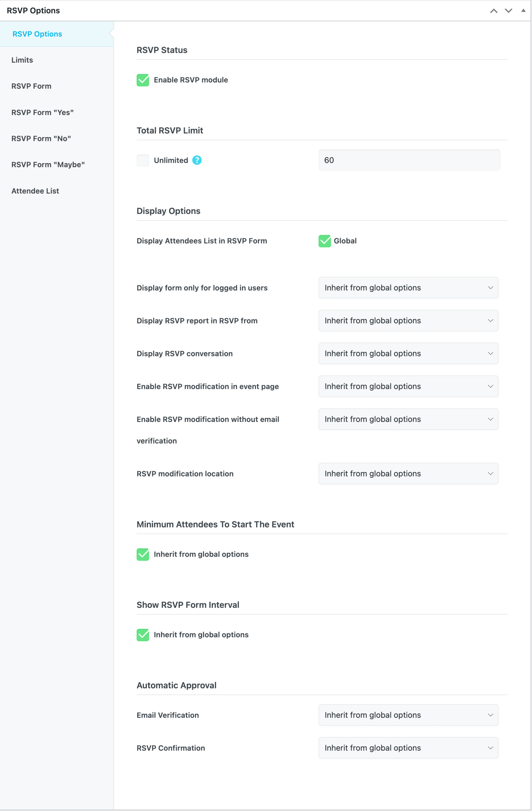This screenshot has height=811, width=532.
Task: Click the move panel up arrow
Action: pyautogui.click(x=493, y=10)
